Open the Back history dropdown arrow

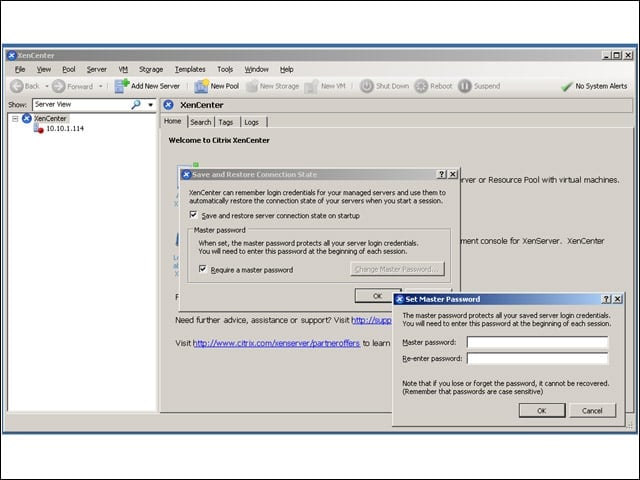click(47, 86)
